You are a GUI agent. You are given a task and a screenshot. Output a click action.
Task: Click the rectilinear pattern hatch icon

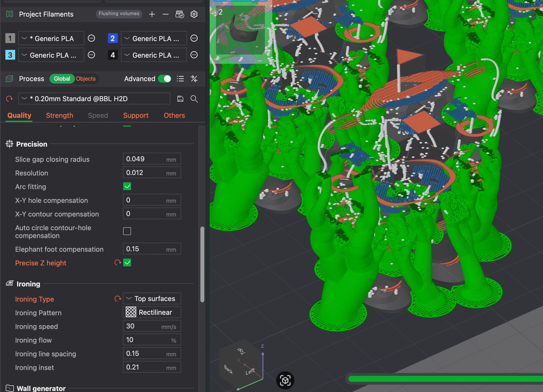131,312
